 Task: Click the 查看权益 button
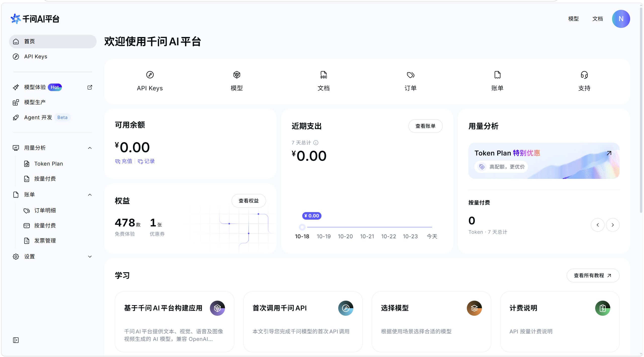pos(249,201)
